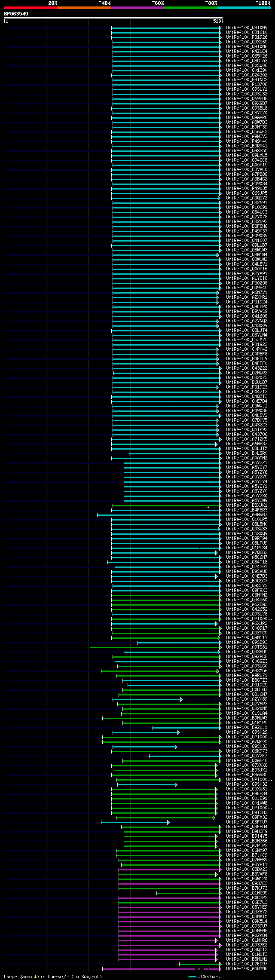Screen dimensions: 275x980
Task: Select hit UniRef100_C1SLA4
Action: tap(247, 714)
